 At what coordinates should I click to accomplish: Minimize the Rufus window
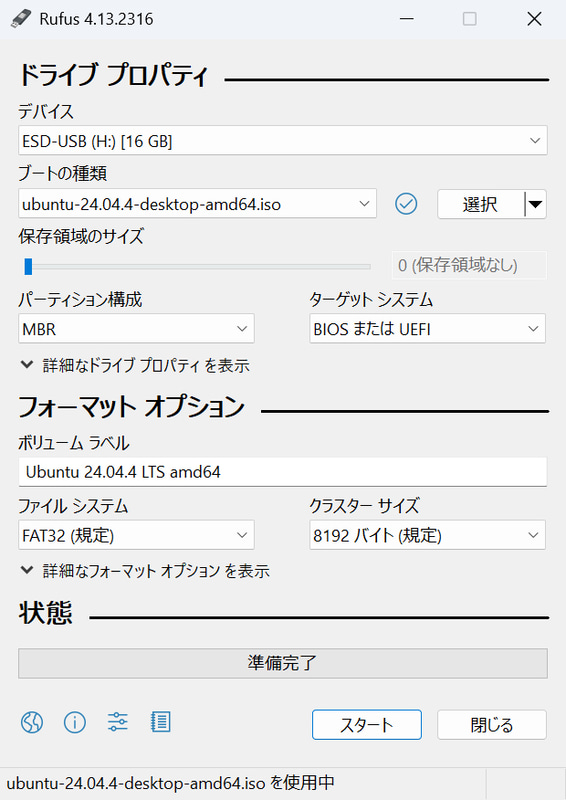coord(407,19)
